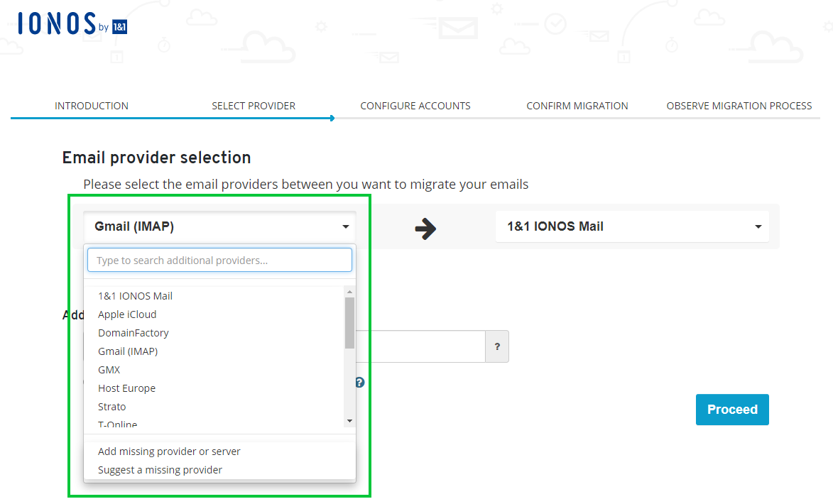Go to the Introduction step
This screenshot has height=504, width=833.
(92, 106)
